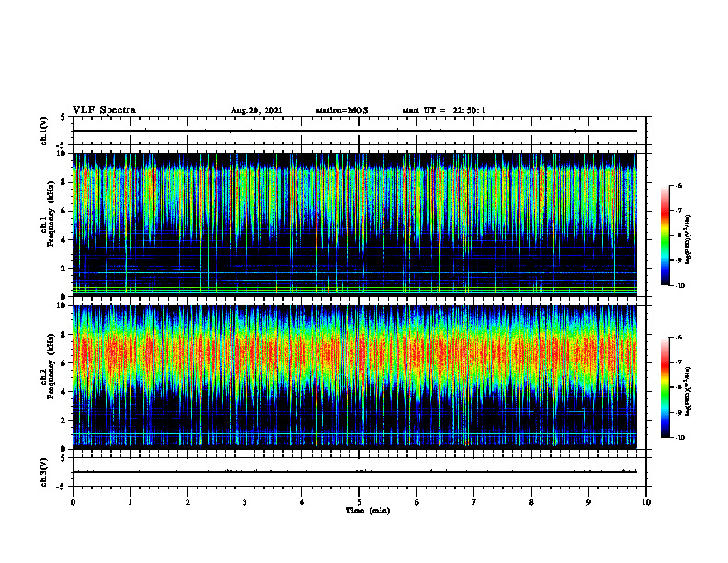Viewport: 728px width, 563px height.
Task: Click time axis tick label "3"
Action: click(x=245, y=502)
